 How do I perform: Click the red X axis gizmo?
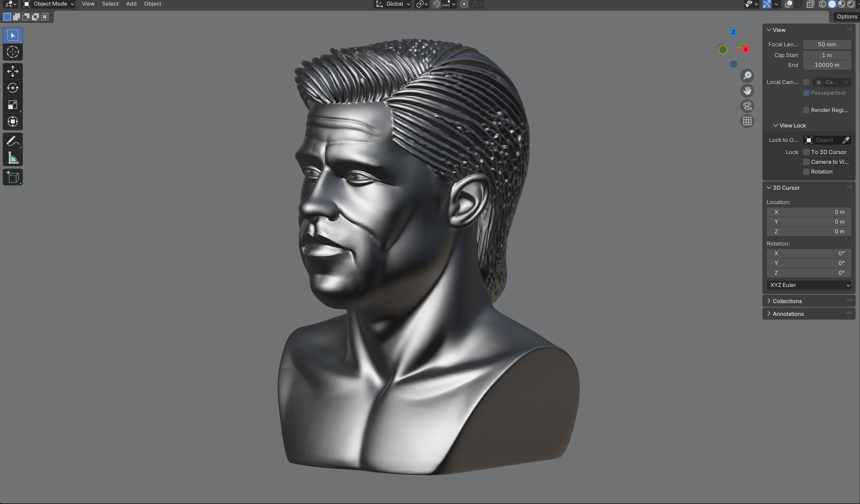coord(746,49)
